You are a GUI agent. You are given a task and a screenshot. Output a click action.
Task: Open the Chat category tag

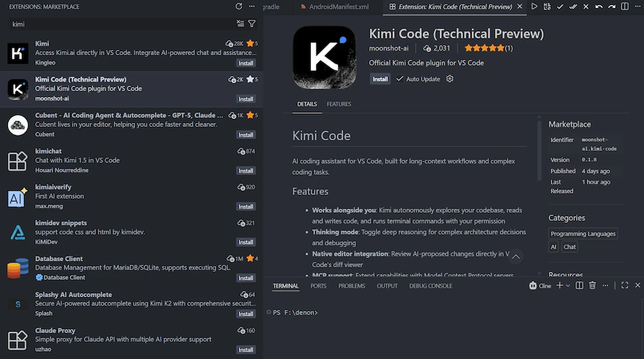[569, 247]
